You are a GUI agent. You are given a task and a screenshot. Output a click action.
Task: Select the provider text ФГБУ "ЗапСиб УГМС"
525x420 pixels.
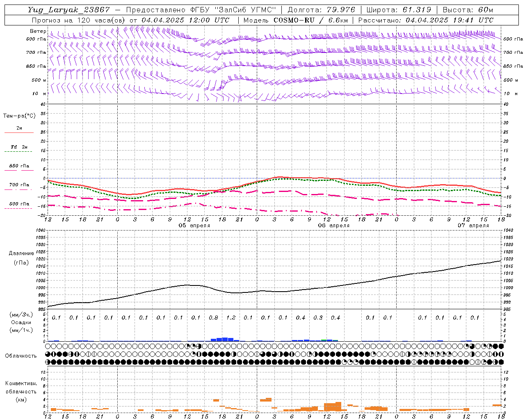(x=233, y=10)
